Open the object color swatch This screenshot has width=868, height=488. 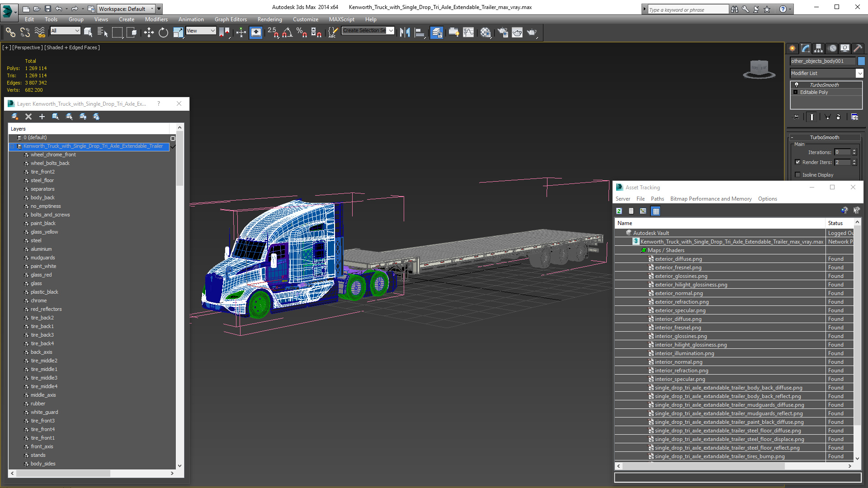coord(861,61)
